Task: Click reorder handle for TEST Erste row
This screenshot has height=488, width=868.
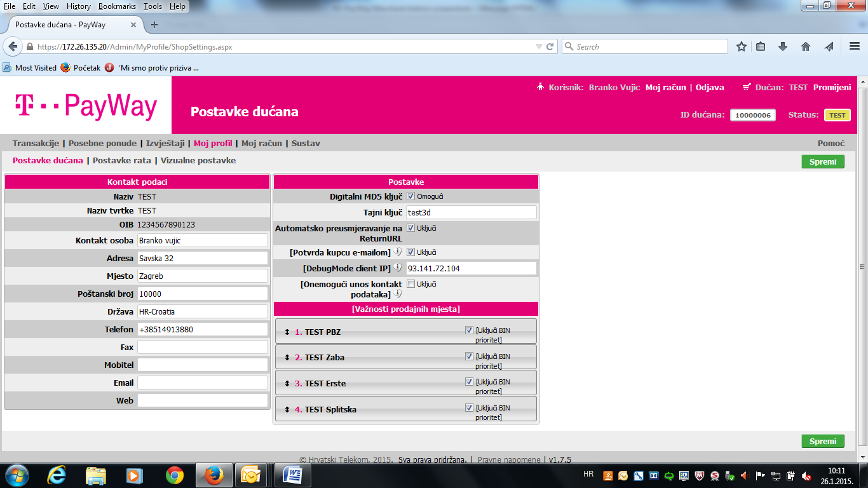Action: (287, 384)
